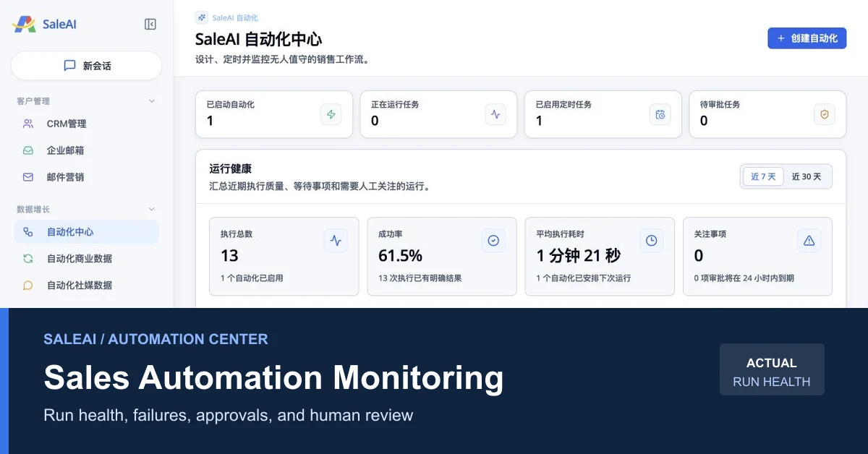The width and height of the screenshot is (868, 454).
Task: Click the 13 次执行已有明确结果 text
Action: pyautogui.click(x=420, y=278)
